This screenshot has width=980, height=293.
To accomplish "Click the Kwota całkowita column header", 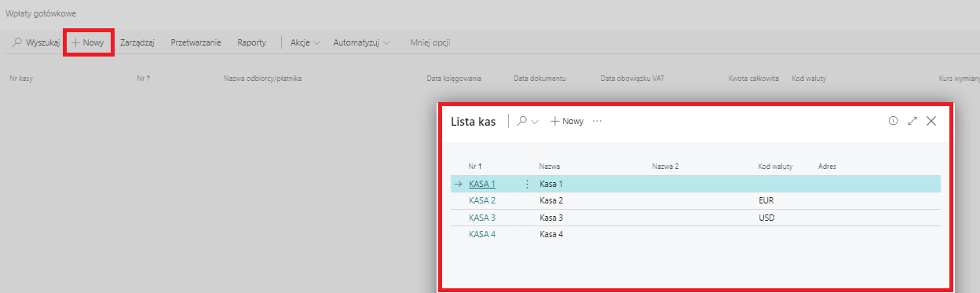I will click(754, 79).
